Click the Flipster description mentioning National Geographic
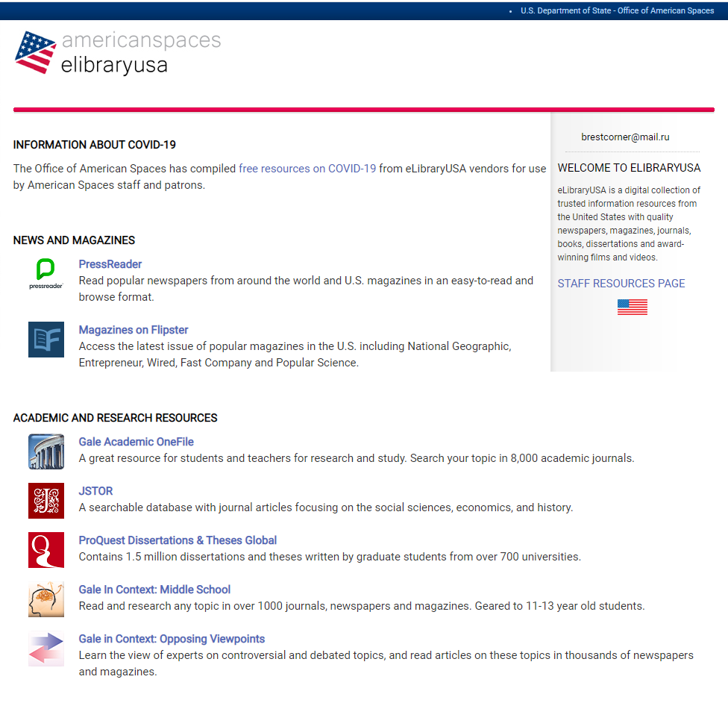The image size is (728, 706). (x=295, y=354)
